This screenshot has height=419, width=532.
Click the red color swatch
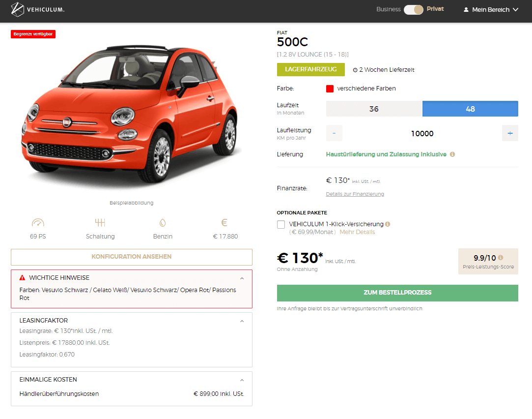pyautogui.click(x=330, y=89)
